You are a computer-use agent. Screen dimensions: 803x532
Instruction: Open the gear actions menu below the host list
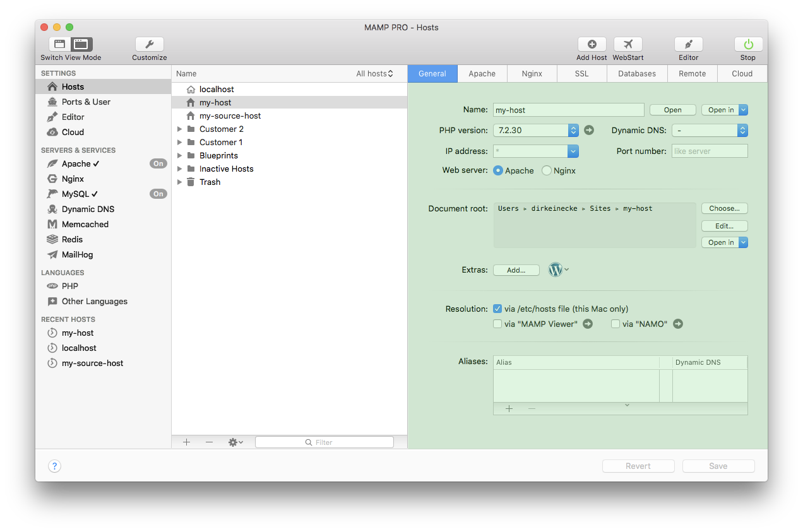click(235, 442)
